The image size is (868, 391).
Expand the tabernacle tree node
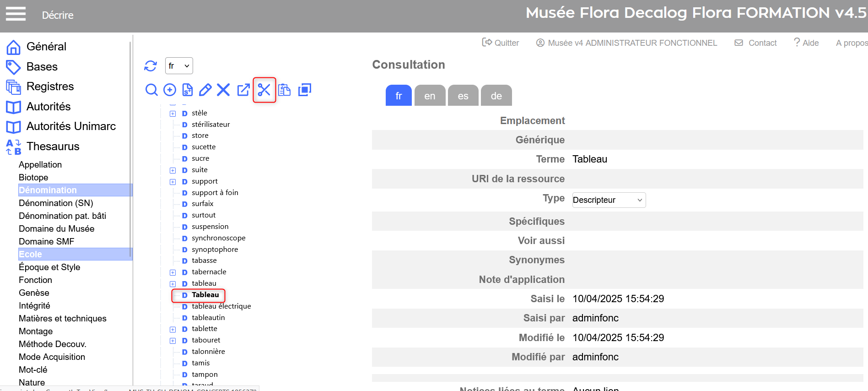click(x=173, y=272)
